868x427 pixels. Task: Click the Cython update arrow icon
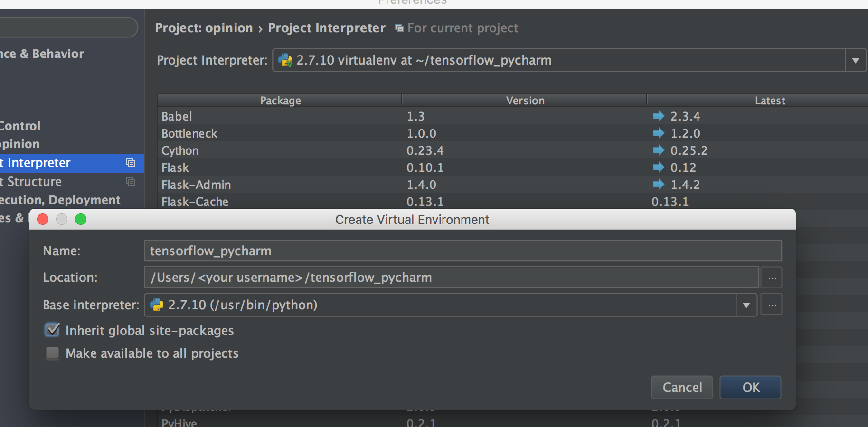click(658, 150)
